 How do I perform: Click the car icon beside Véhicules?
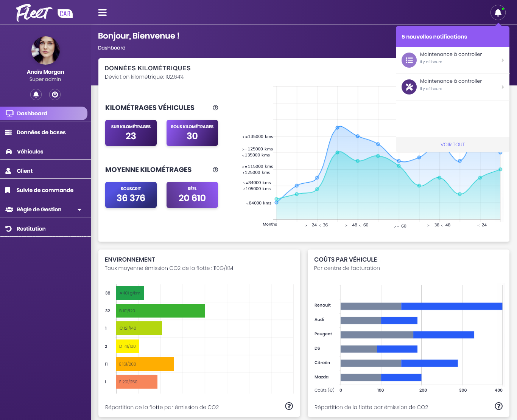[x=9, y=152]
